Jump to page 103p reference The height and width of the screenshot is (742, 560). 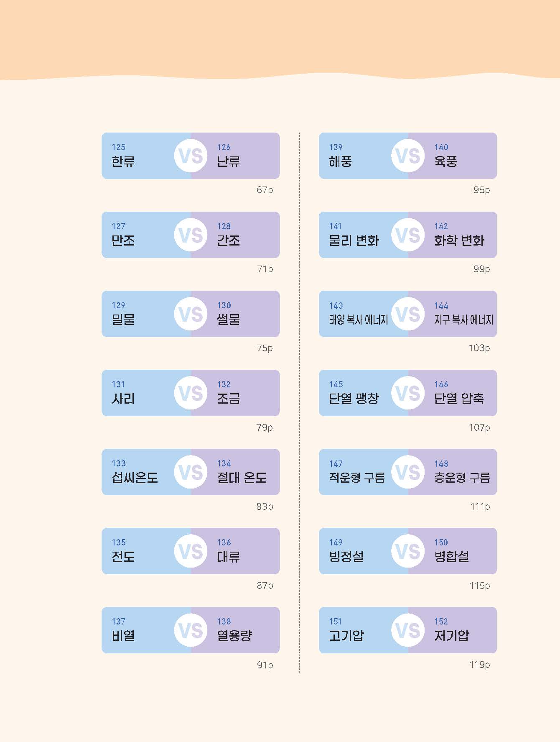tap(479, 348)
